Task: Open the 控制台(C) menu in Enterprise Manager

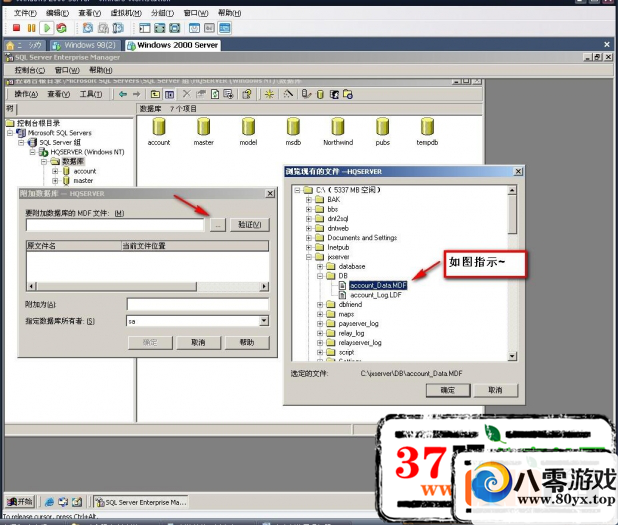Action: tap(30, 70)
